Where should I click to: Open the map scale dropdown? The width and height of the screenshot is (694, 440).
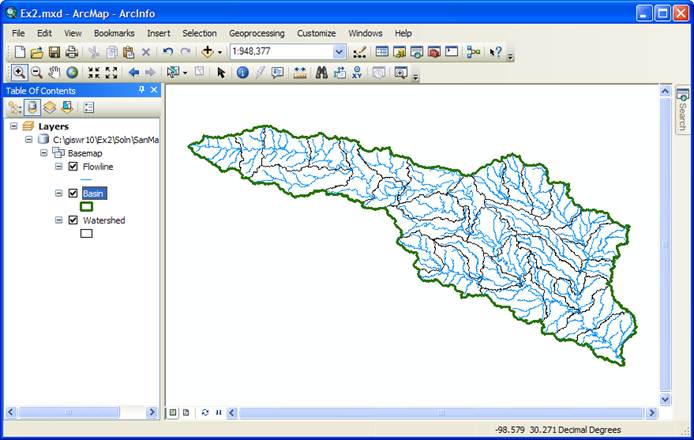click(x=339, y=52)
